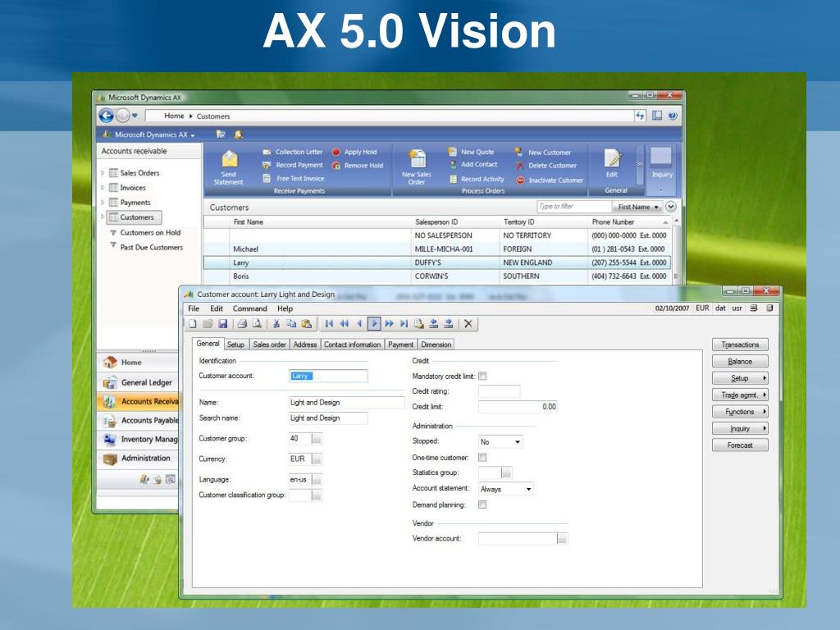Click the Credit limit field
Viewport: 840px width, 630px height.
coord(518,407)
